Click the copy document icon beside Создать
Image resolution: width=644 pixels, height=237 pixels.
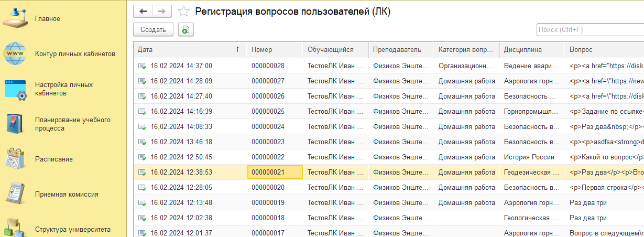point(185,30)
